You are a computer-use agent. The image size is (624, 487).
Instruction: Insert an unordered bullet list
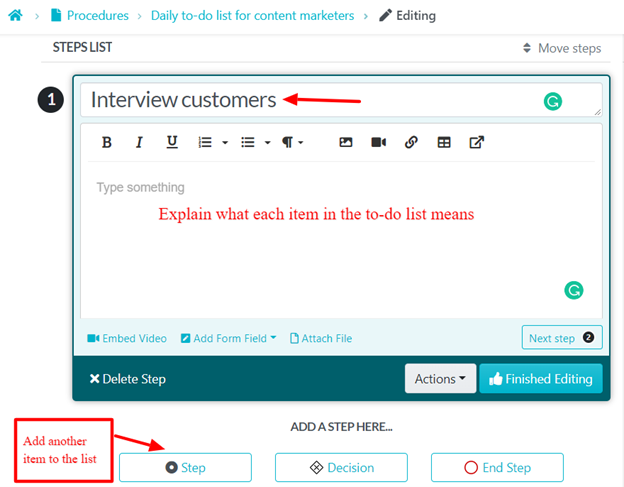pos(248,142)
